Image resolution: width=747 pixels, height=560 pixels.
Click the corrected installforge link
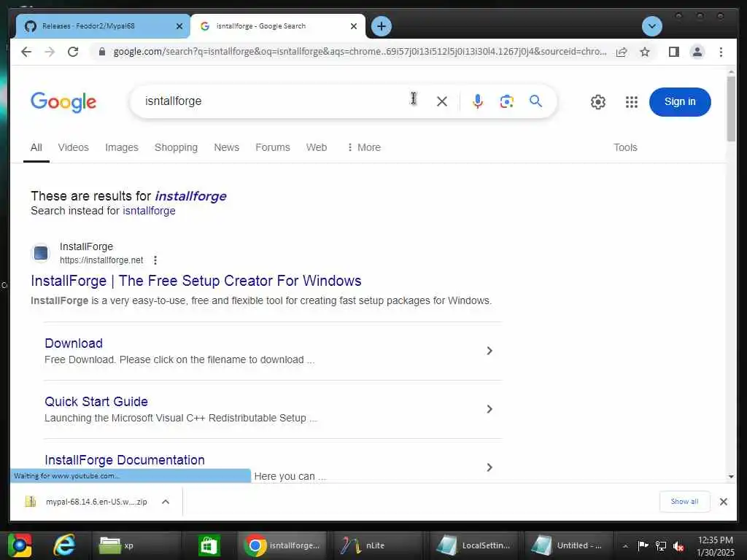coord(190,196)
